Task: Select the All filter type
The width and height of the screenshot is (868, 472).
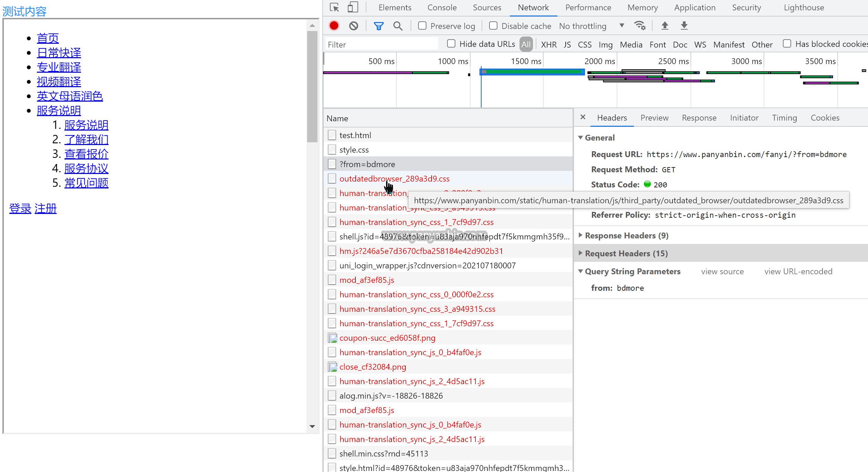Action: [x=526, y=44]
